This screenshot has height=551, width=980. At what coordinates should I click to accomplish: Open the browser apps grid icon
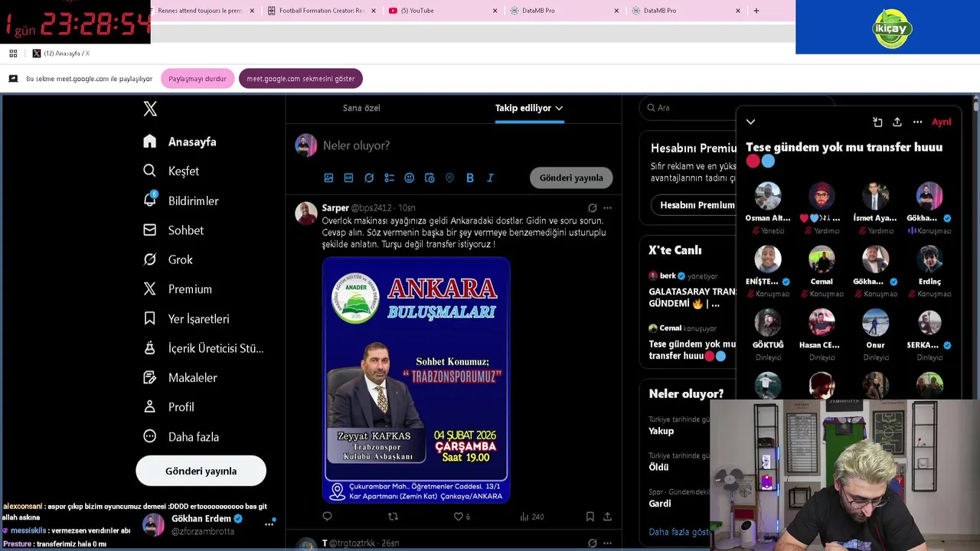pos(13,54)
